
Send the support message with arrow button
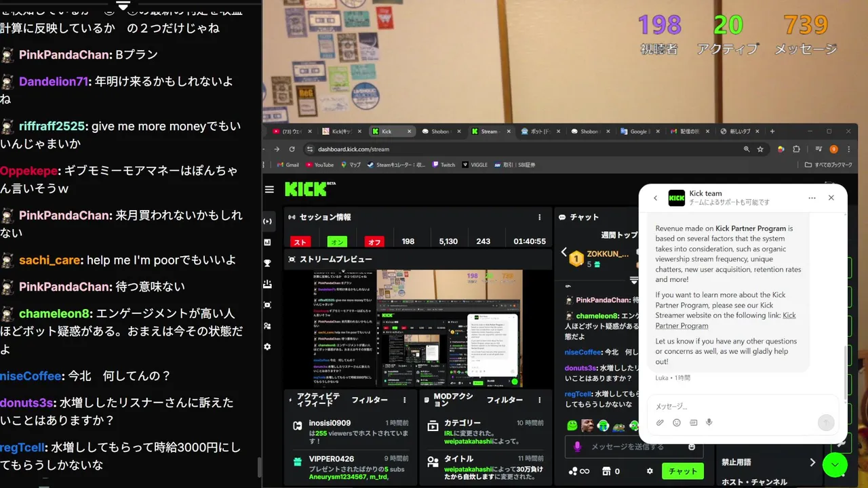coord(825,422)
